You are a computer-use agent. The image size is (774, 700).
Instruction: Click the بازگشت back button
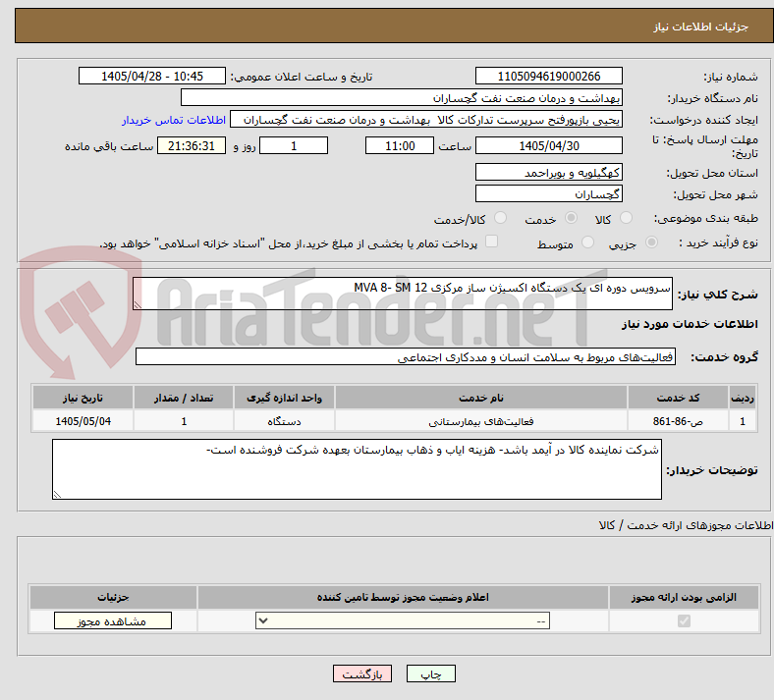pos(362,673)
